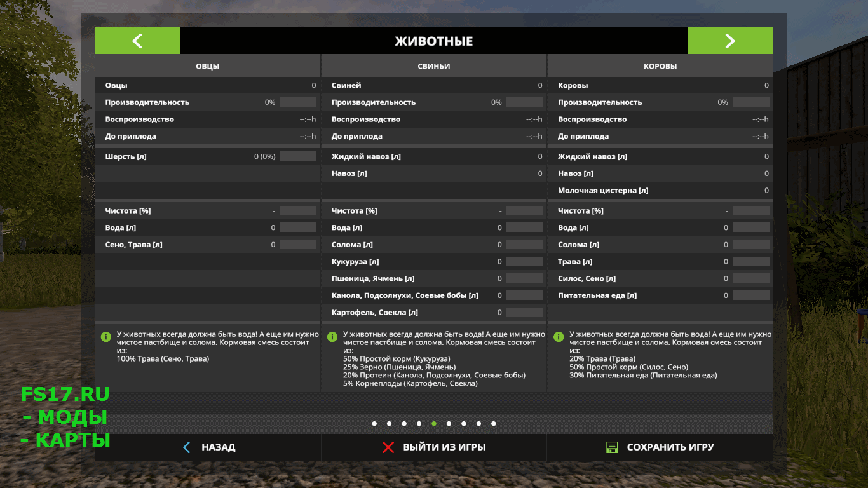
Task: Click the Коровы count row
Action: point(660,85)
